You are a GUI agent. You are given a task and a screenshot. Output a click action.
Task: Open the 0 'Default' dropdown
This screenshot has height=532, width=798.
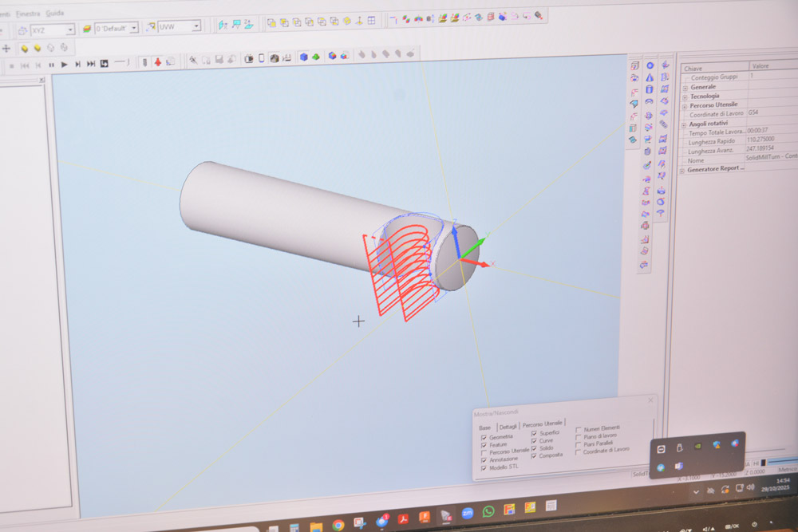[133, 28]
